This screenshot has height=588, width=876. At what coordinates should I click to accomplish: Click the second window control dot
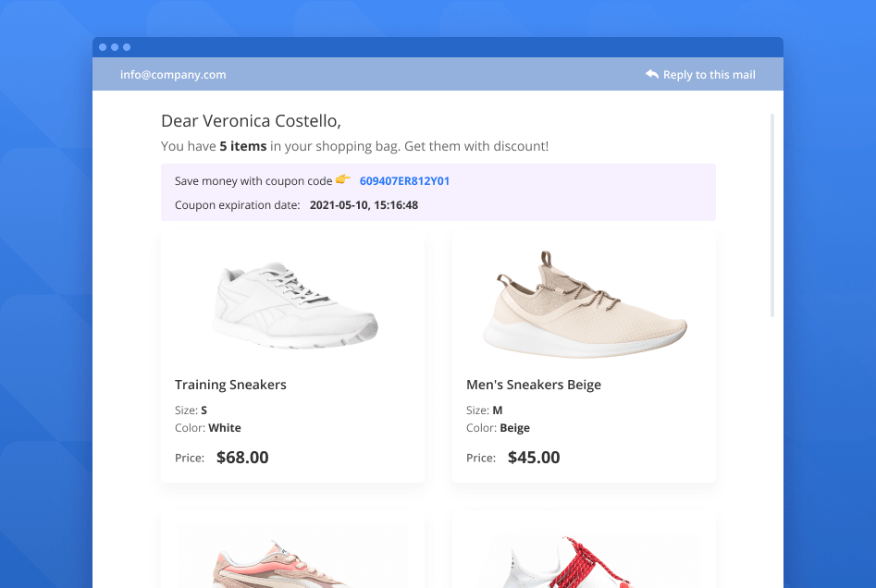coord(115,47)
